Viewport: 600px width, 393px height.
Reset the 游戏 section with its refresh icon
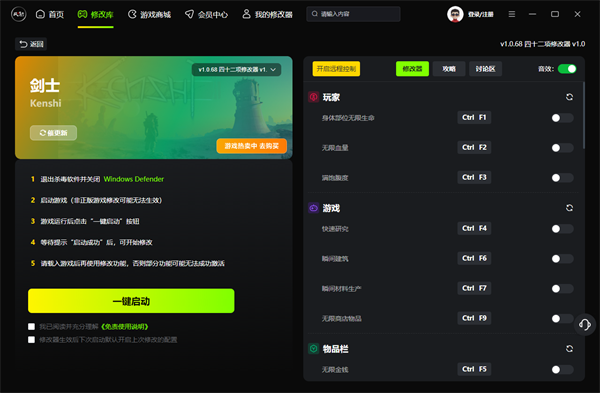569,208
